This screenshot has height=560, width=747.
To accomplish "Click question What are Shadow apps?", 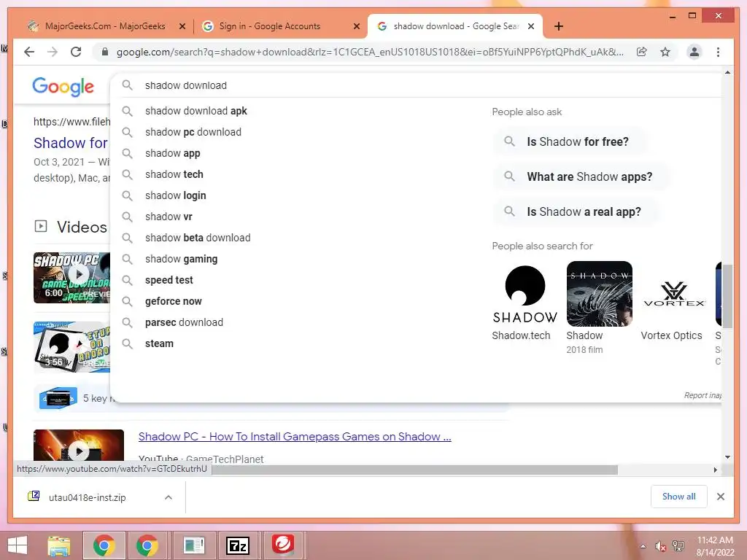I will point(581,176).
